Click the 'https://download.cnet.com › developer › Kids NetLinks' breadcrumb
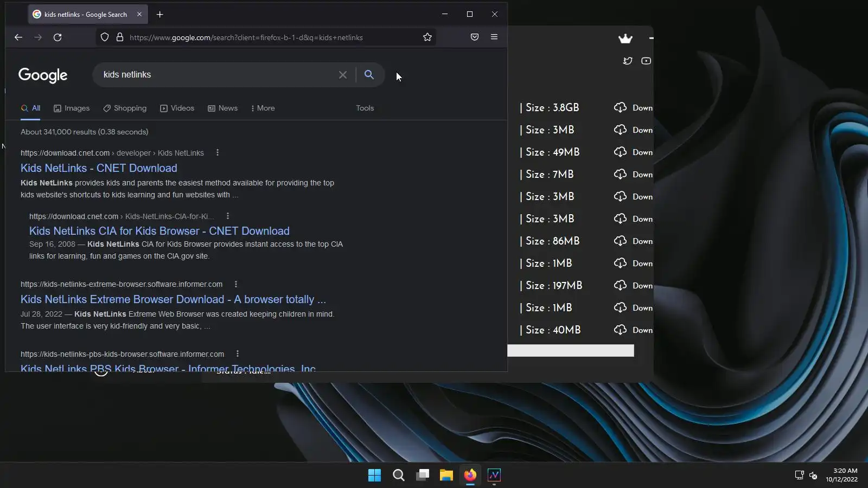Image resolution: width=868 pixels, height=488 pixels. click(x=112, y=153)
